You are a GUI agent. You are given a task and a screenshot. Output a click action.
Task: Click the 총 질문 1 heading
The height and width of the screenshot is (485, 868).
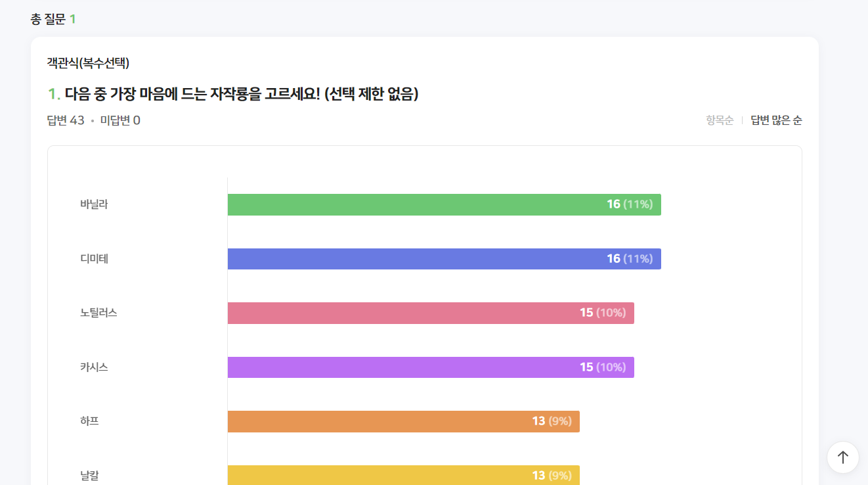point(53,19)
